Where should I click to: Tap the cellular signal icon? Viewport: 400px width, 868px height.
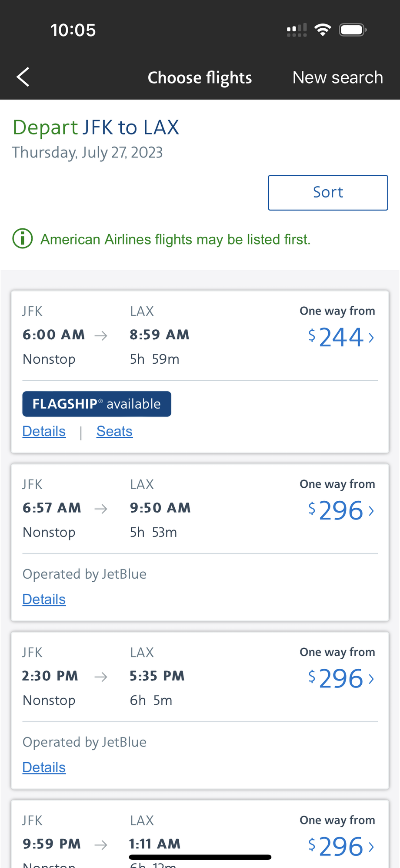click(297, 30)
